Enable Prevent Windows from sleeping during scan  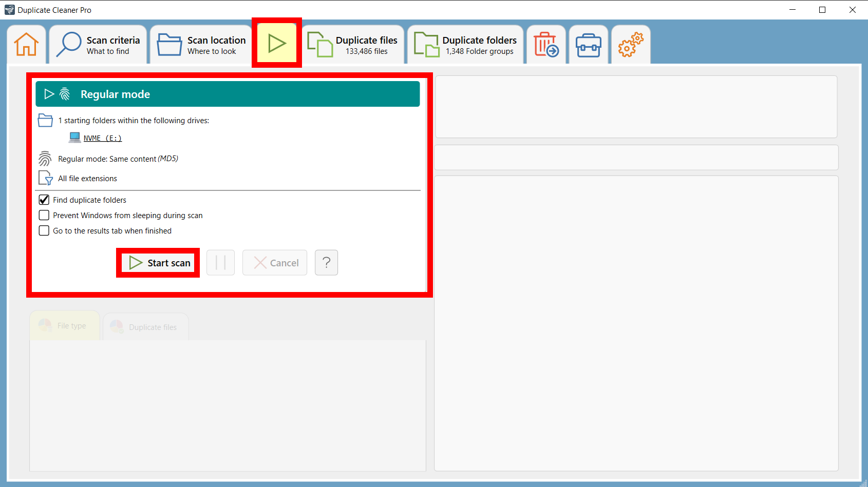pyautogui.click(x=44, y=215)
